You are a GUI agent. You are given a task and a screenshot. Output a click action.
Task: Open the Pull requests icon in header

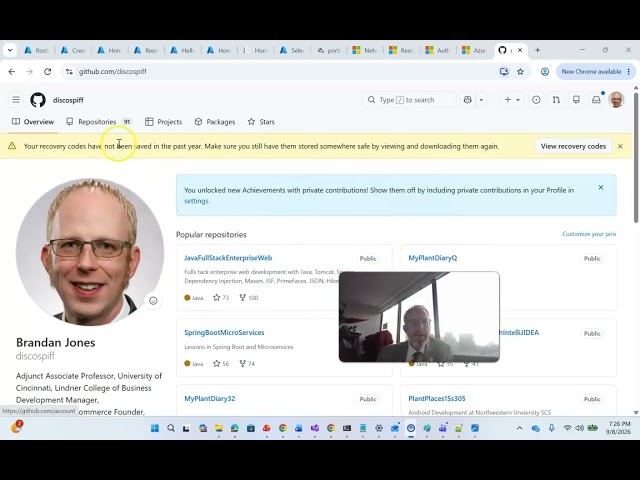(556, 100)
